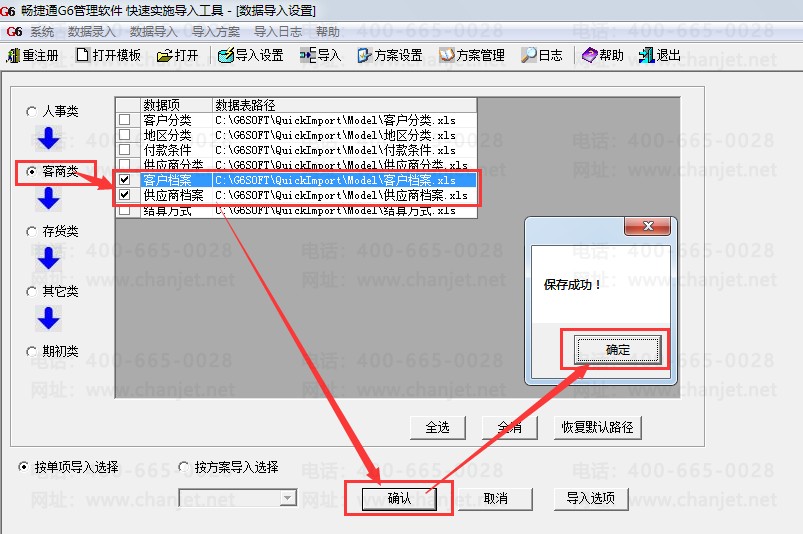The height and width of the screenshot is (534, 803).
Task: Open the import scheme dropdown arrow
Action: [288, 498]
